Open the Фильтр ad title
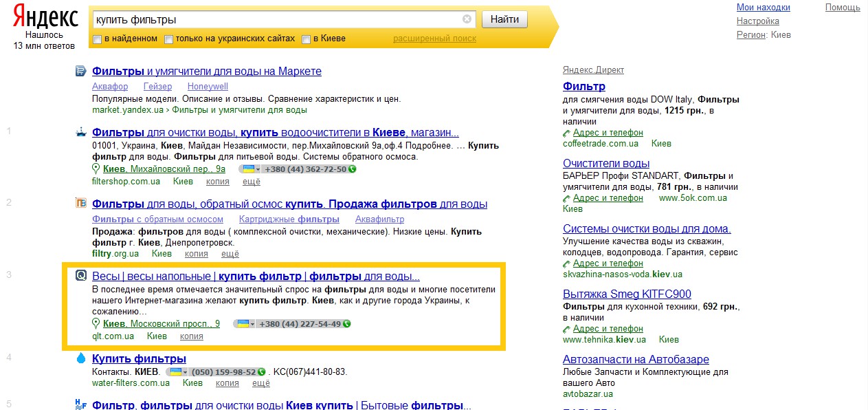 coord(584,87)
